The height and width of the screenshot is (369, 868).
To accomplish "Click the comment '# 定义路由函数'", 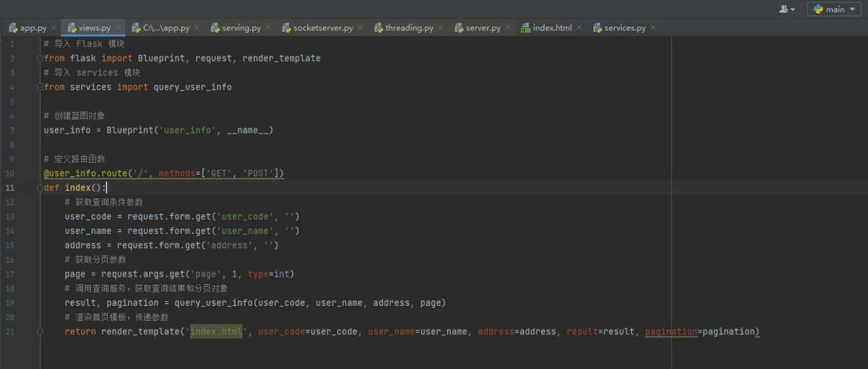I will click(75, 159).
